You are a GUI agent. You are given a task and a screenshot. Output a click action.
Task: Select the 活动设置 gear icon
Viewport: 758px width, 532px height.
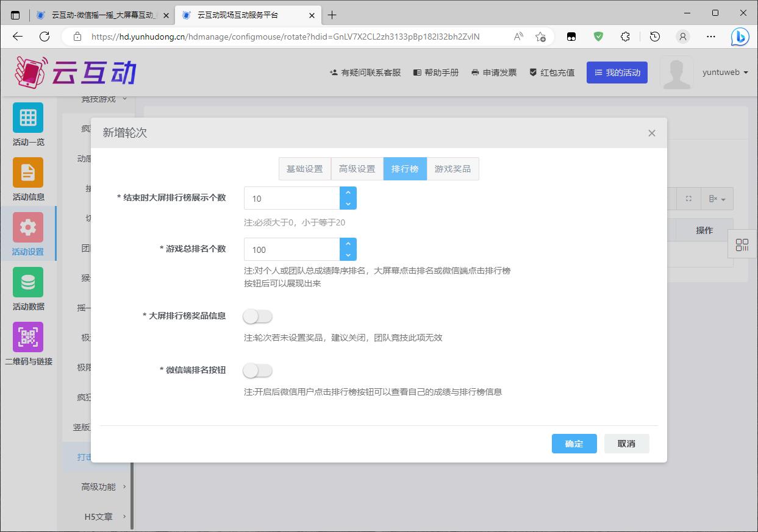28,228
